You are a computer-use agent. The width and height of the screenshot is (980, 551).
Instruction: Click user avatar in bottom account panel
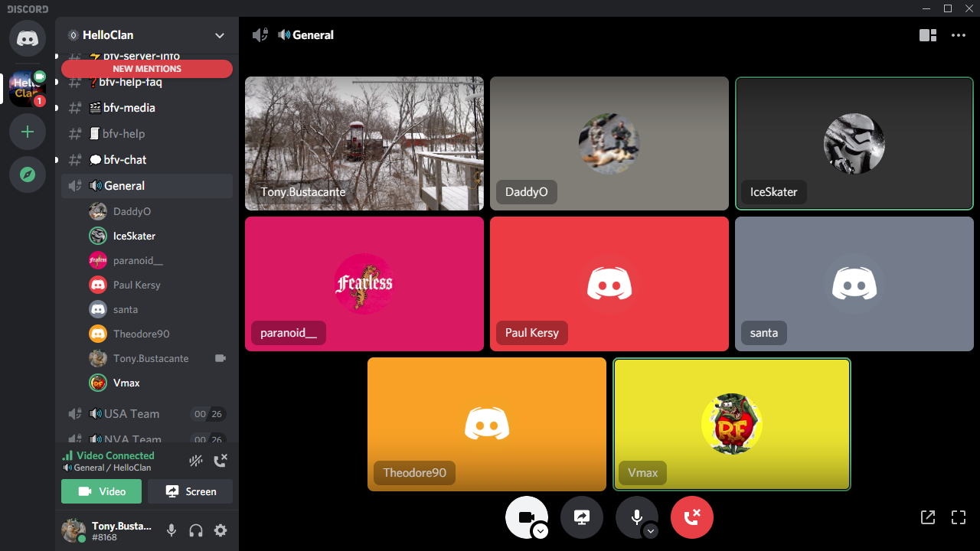coord(73,530)
